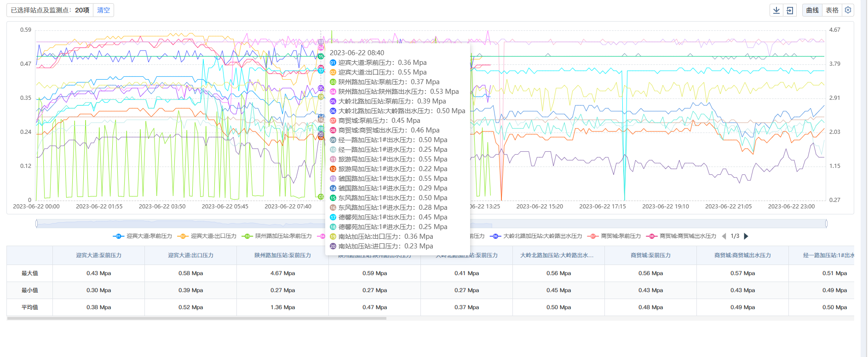Click 已选择站点及监测点 20项 selector

[50, 10]
